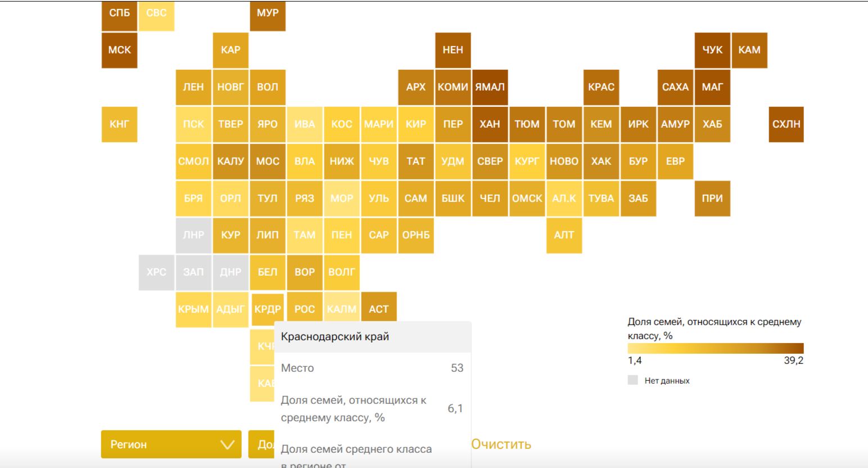Click the НЕН region tile
This screenshot has height=468, width=868.
click(x=453, y=50)
